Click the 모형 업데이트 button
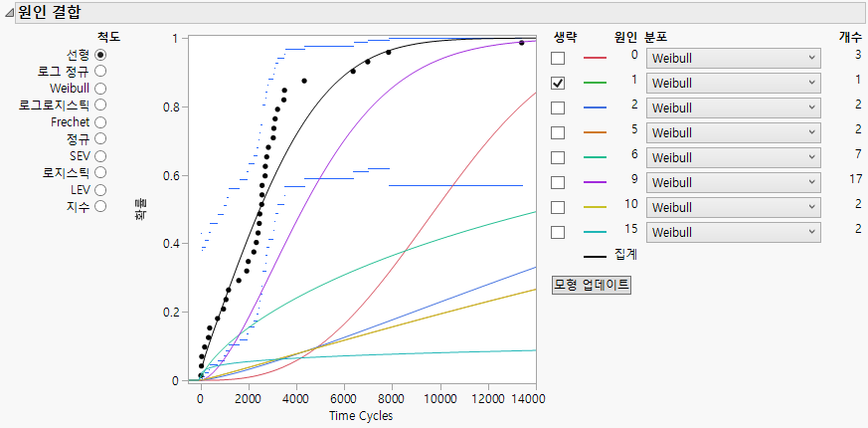 592,285
